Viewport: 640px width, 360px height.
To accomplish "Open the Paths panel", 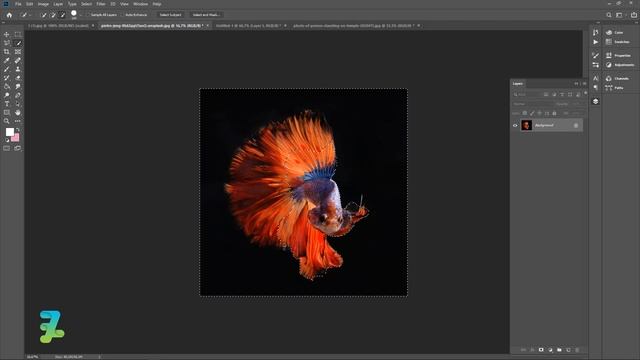I will point(614,88).
